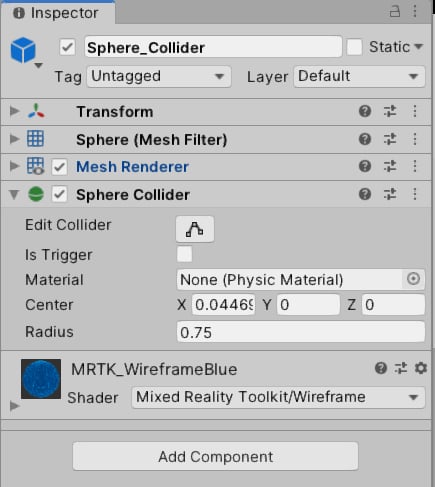
Task: Open MRTK_WireframeBlue material settings gear
Action: (x=421, y=368)
